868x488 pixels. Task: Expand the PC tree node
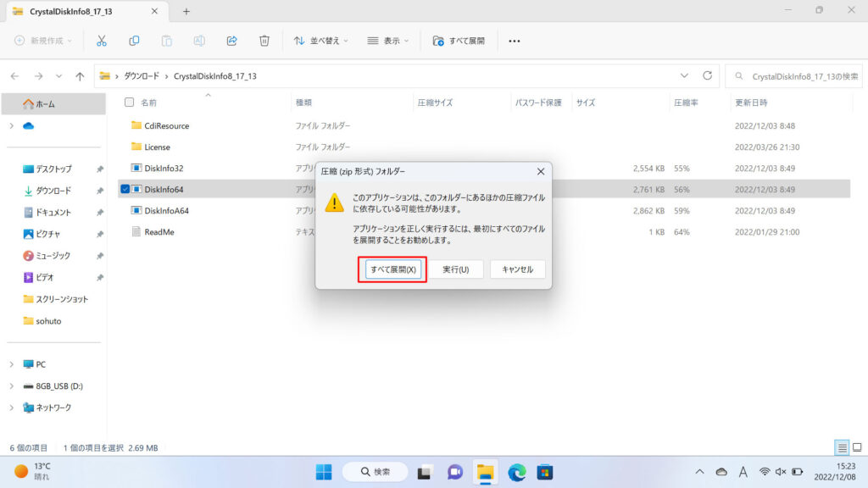tap(12, 364)
